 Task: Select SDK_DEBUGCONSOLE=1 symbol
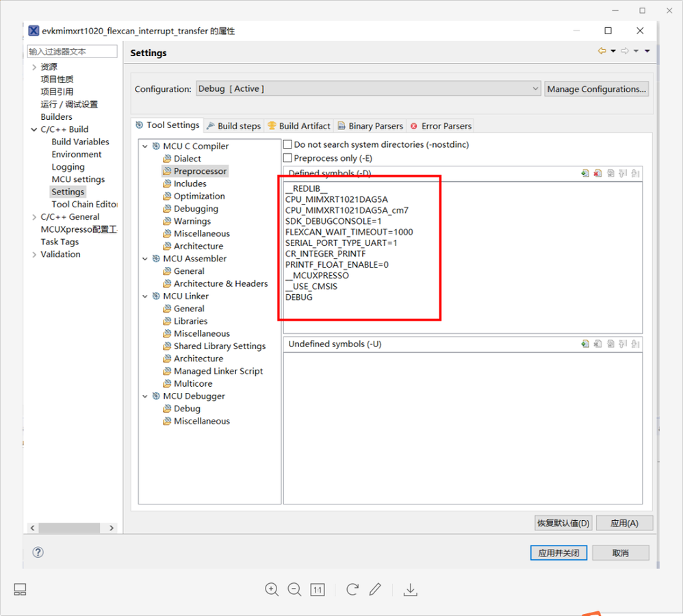[x=333, y=221]
